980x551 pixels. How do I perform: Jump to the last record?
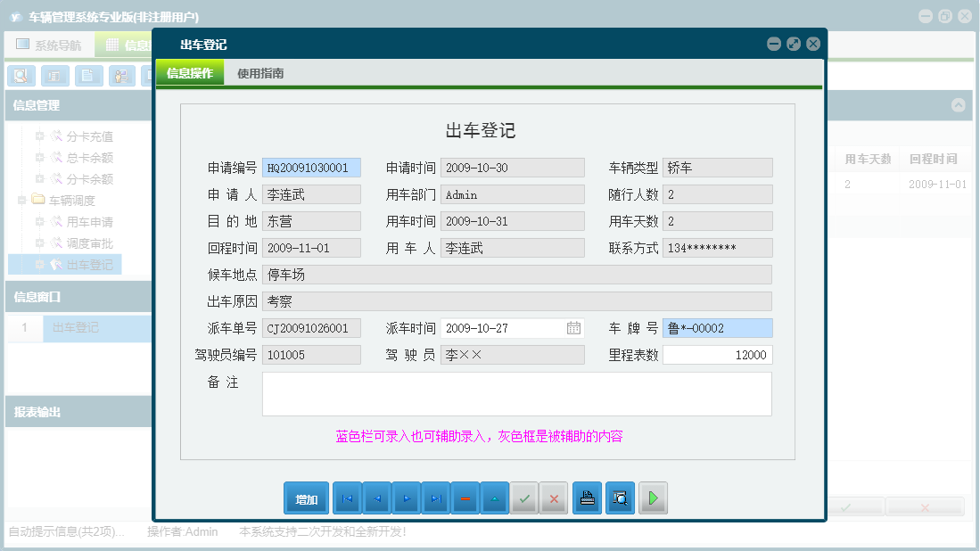pyautogui.click(x=436, y=498)
